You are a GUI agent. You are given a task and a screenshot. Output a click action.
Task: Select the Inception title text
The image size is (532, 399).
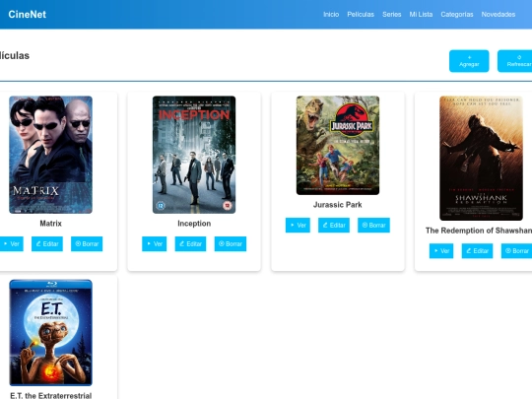(x=194, y=224)
